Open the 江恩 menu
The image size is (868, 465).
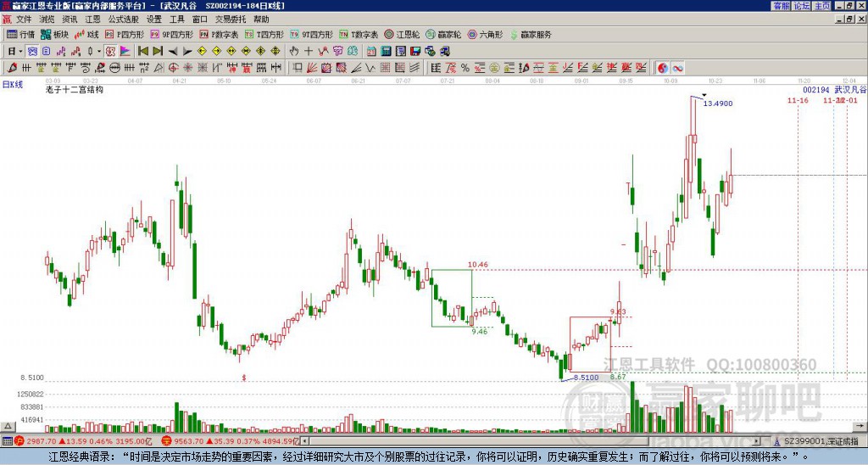[x=92, y=20]
